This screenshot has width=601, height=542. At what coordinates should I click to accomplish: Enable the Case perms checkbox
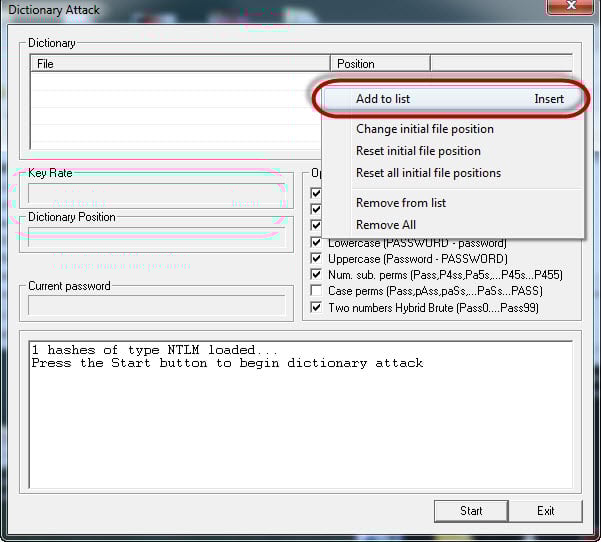tap(317, 291)
